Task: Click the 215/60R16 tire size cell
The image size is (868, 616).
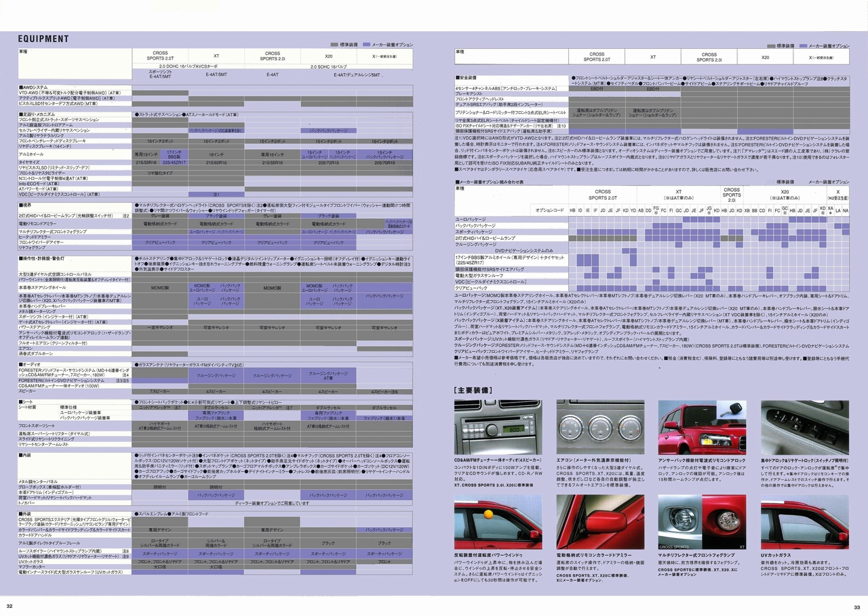Action: pyautogui.click(x=216, y=163)
